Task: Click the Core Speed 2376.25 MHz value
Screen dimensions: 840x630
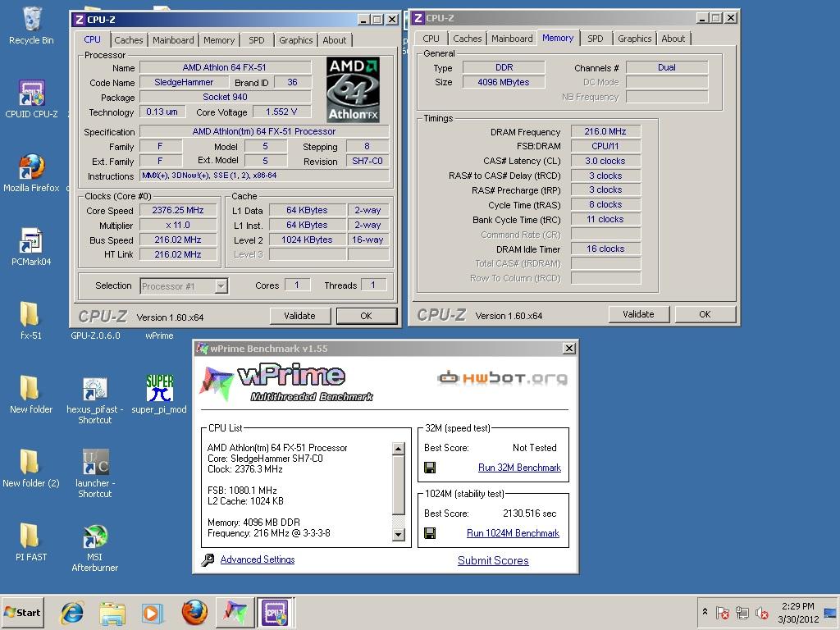Action: tap(178, 211)
